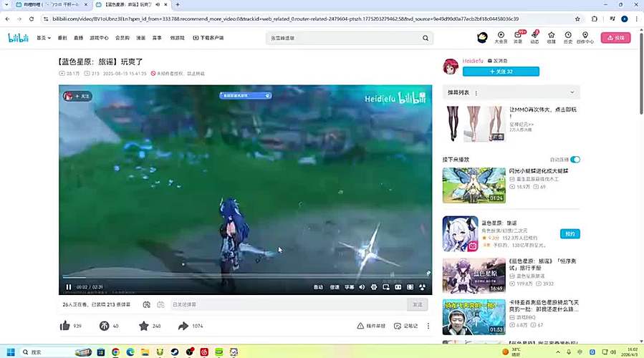Open 闪光小蝴蝶进化成大蝴蝶 video thumbnail

point(474,185)
